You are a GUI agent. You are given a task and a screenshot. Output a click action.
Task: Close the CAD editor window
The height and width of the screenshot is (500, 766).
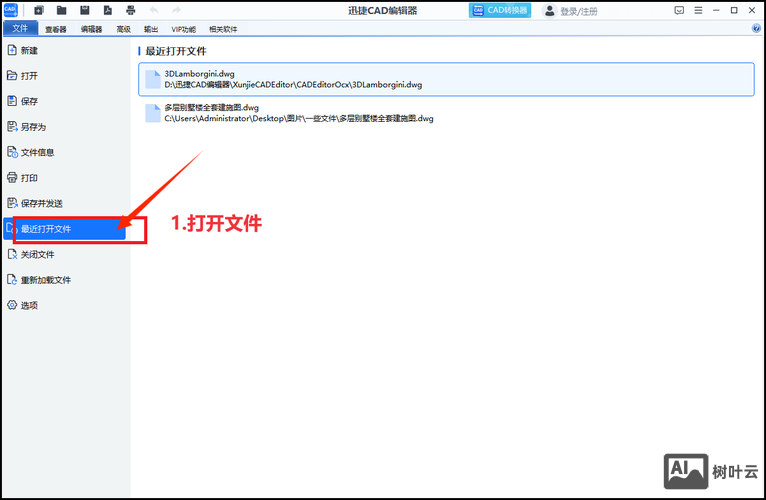(752, 10)
